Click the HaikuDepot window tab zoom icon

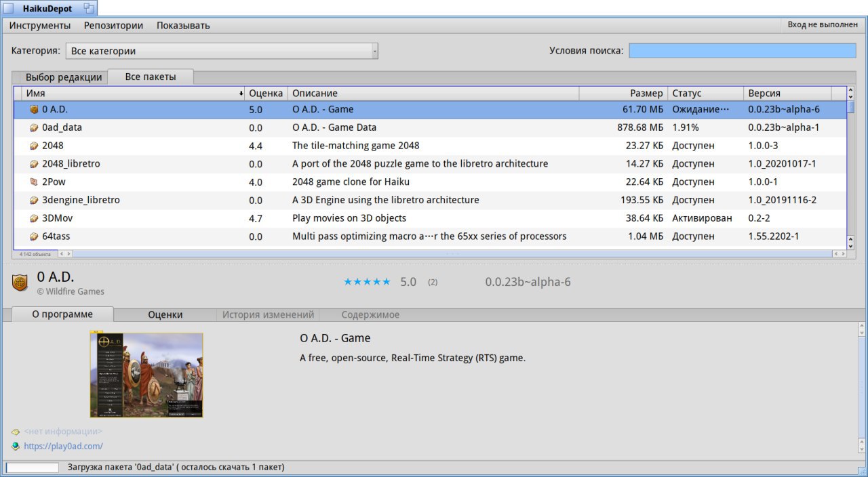[89, 8]
